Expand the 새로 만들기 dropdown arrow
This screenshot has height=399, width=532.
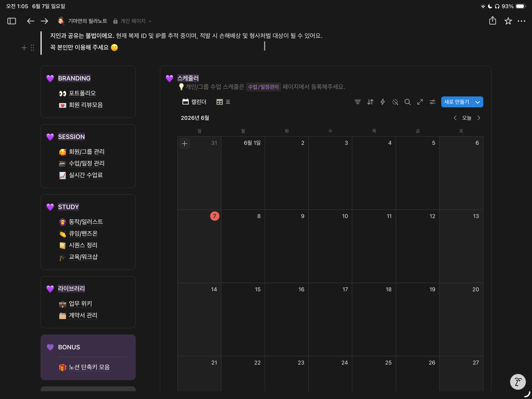point(478,102)
